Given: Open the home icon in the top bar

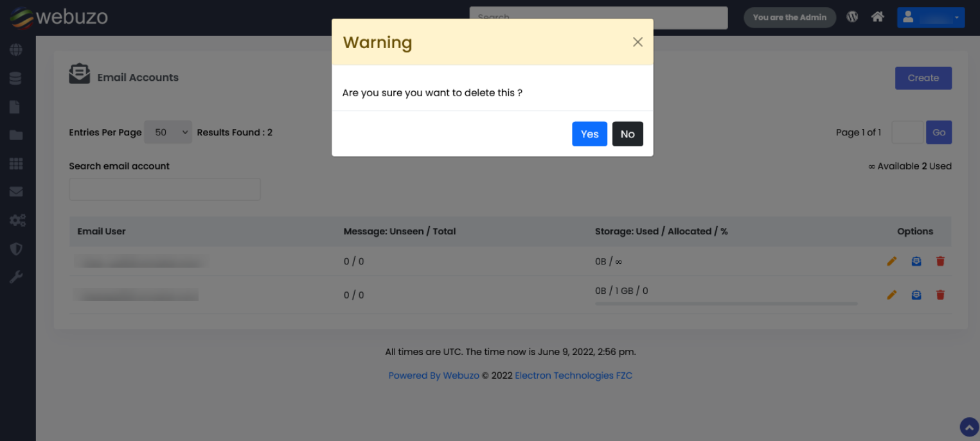Looking at the screenshot, I should 877,17.
